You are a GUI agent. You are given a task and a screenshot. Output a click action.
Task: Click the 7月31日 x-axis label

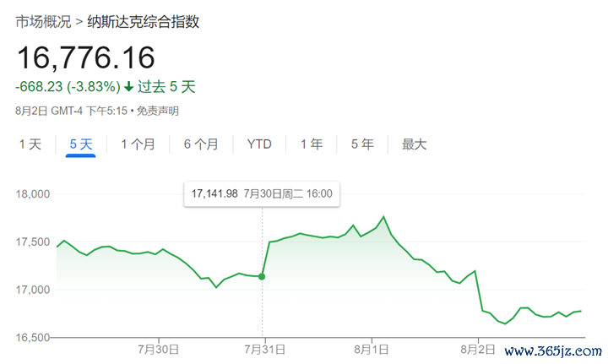(265, 350)
